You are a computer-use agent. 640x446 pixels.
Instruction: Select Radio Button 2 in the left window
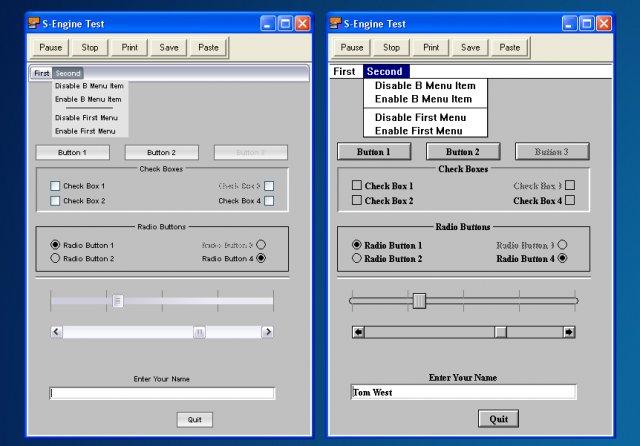55,258
